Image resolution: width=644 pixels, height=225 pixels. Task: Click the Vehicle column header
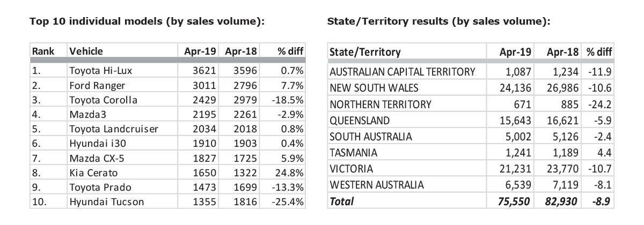tap(86, 51)
